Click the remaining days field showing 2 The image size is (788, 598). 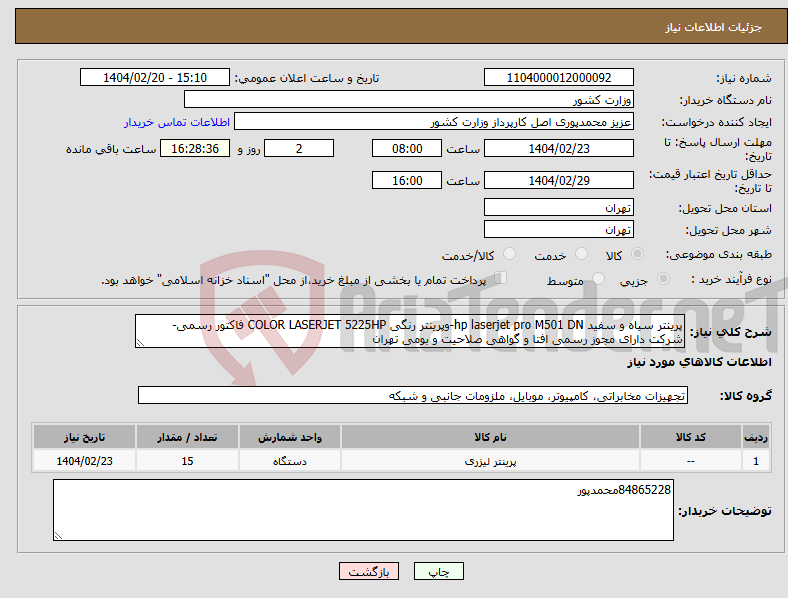click(299, 148)
